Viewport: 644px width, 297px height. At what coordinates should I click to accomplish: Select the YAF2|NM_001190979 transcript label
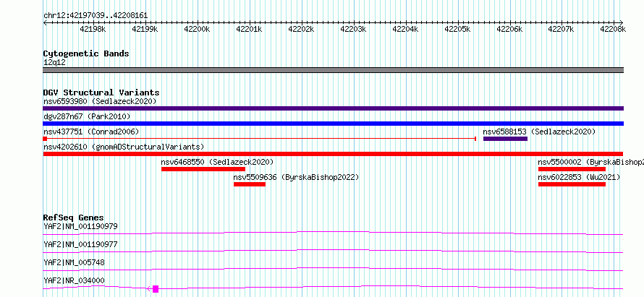80,226
